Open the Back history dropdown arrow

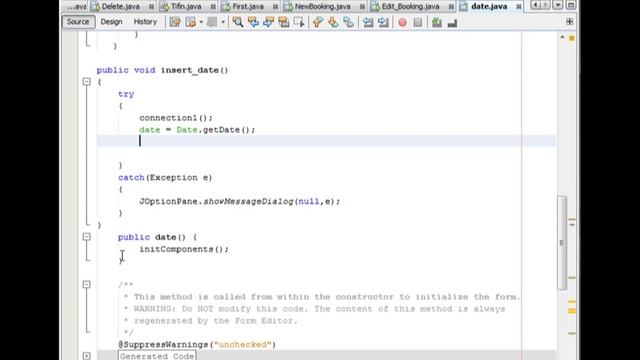(201, 22)
